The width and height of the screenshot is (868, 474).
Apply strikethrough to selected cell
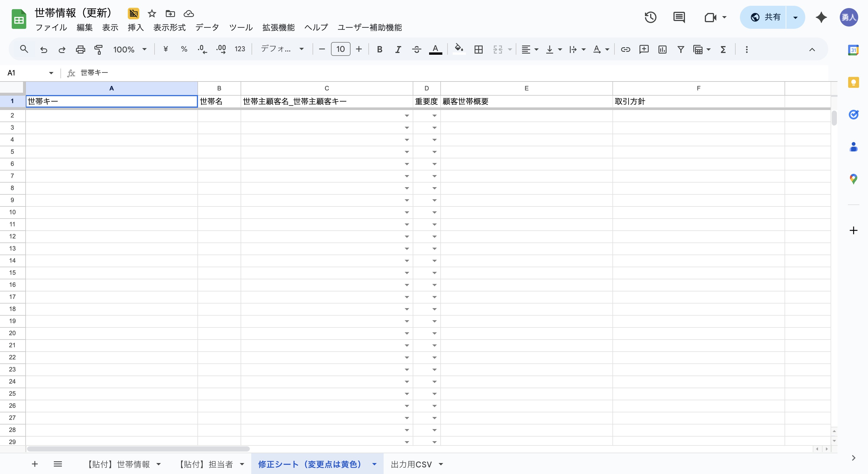pyautogui.click(x=416, y=49)
